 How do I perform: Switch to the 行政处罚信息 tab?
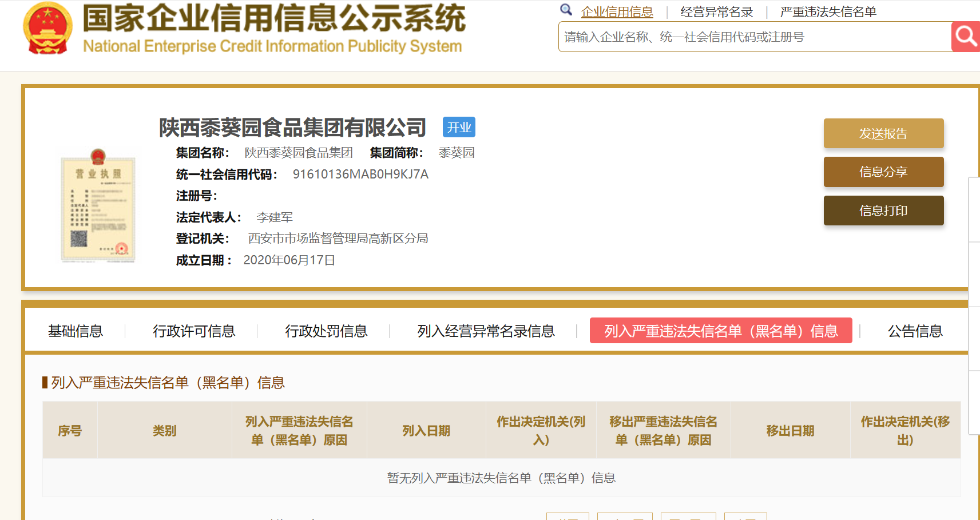point(326,331)
